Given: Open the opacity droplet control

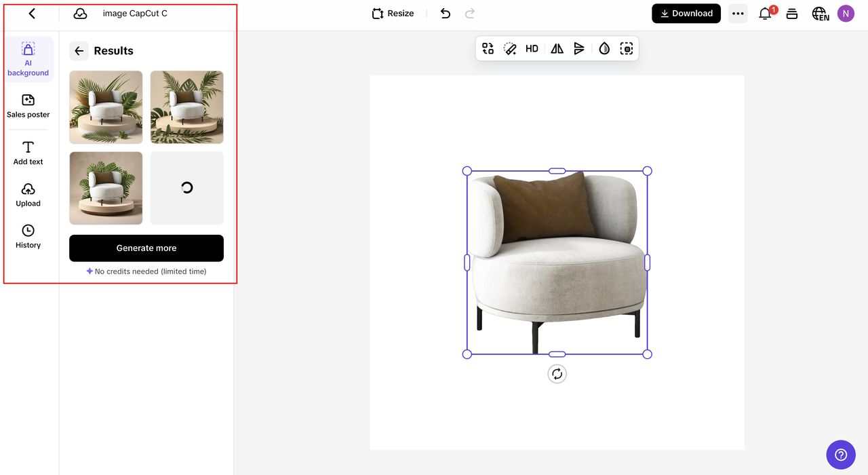Looking at the screenshot, I should point(604,48).
